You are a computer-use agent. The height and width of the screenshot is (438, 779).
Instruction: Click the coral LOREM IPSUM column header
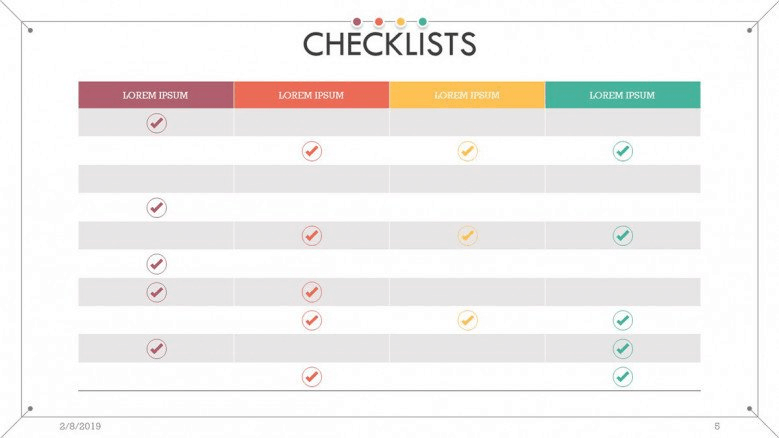[312, 95]
